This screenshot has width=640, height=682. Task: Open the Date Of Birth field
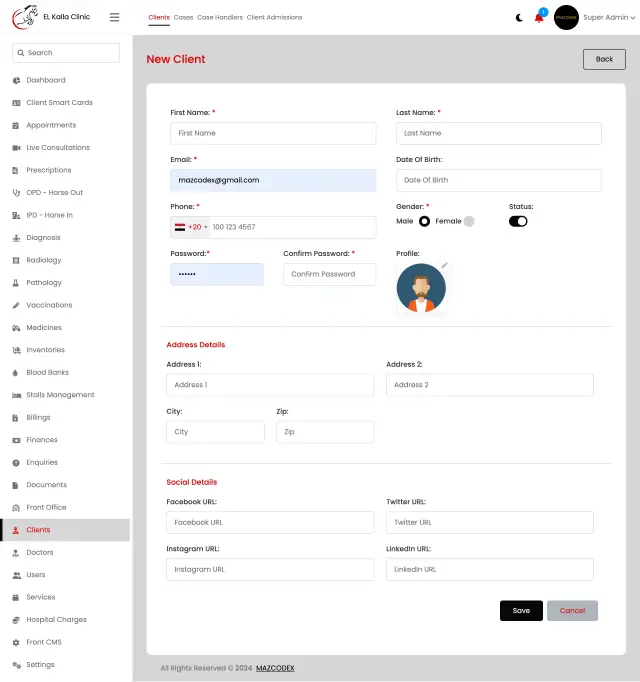(x=499, y=181)
